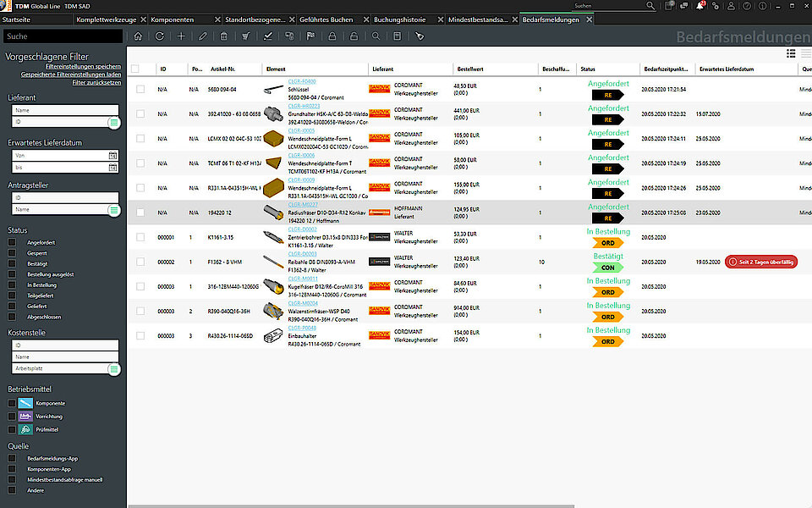
Task: Tick the select-all checkbox in table header
Action: coord(135,69)
